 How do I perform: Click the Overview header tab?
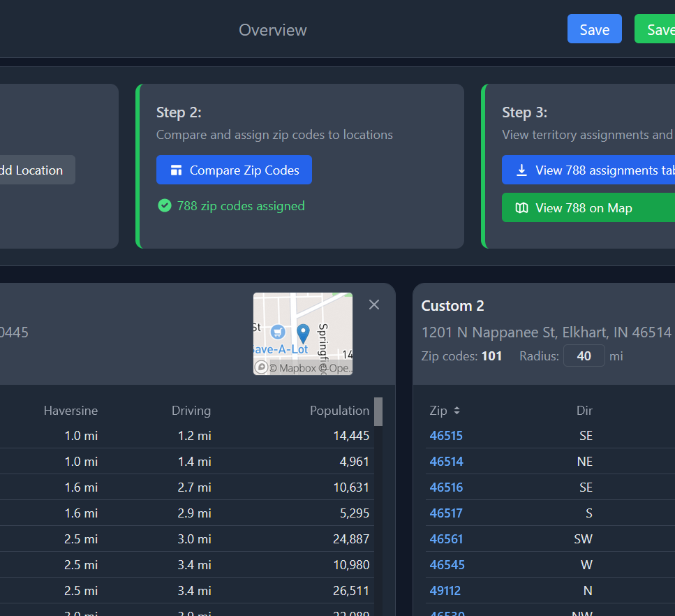click(x=272, y=30)
